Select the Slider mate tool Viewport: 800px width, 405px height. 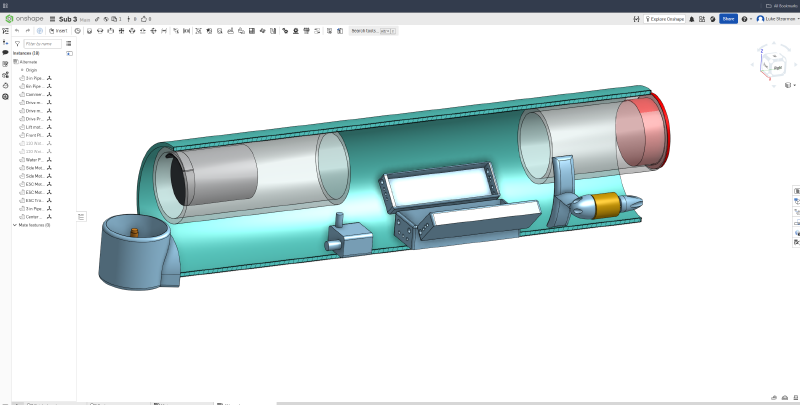111,31
